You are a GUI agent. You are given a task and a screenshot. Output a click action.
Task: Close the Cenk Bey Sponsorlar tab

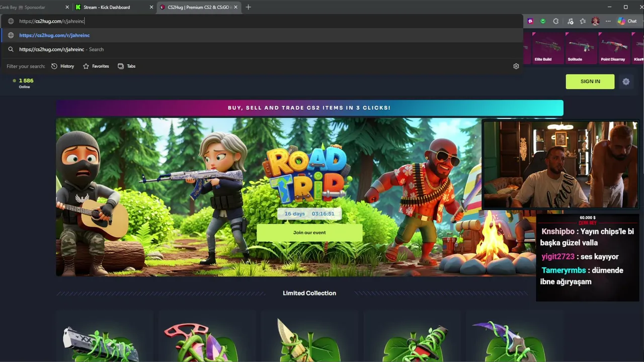67,7
